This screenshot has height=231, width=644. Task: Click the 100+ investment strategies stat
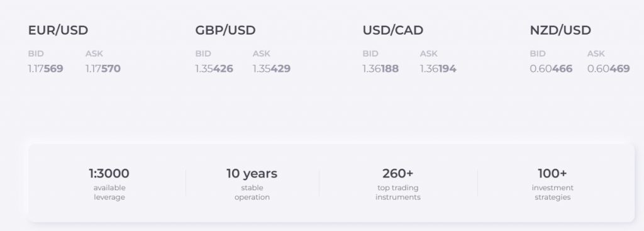(552, 183)
